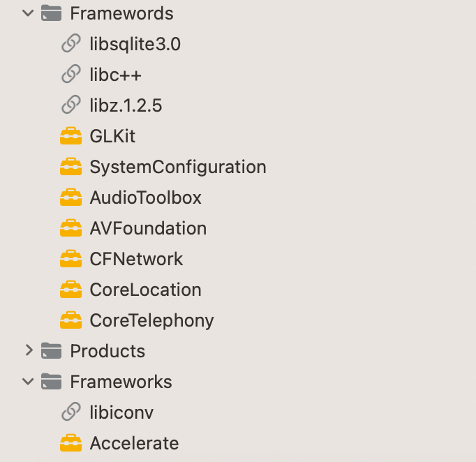Select the Framewords group label
The image size is (476, 462).
point(121,13)
